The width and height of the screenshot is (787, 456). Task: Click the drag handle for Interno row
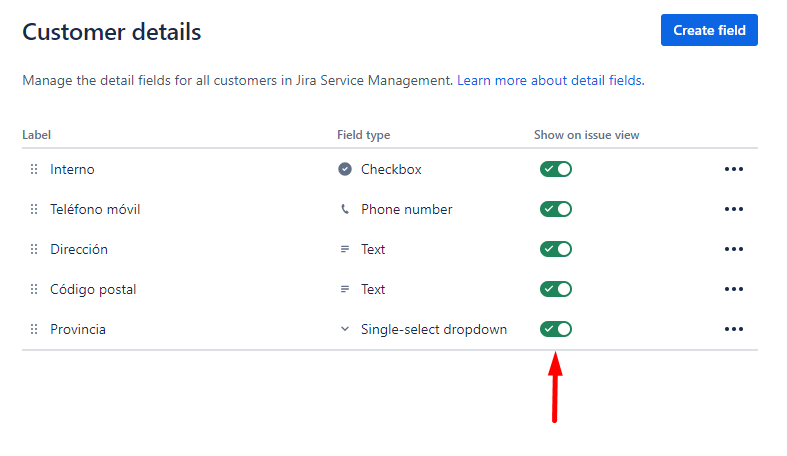(34, 169)
